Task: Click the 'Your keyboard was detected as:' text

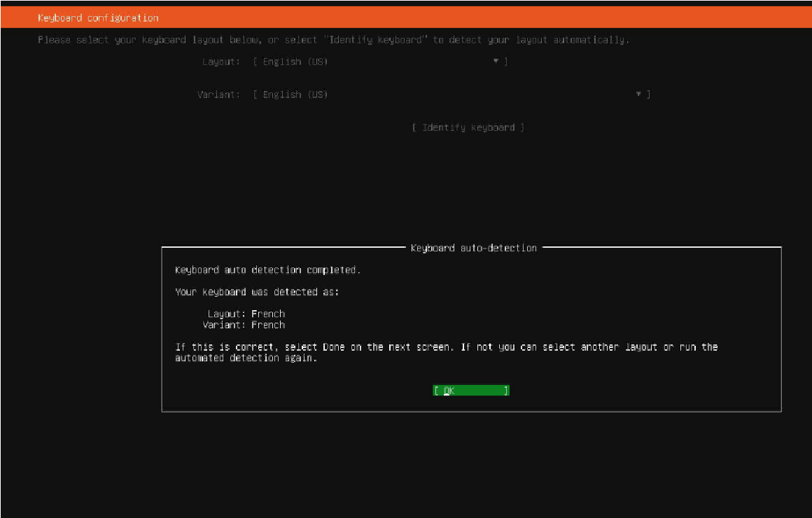Action: (256, 292)
